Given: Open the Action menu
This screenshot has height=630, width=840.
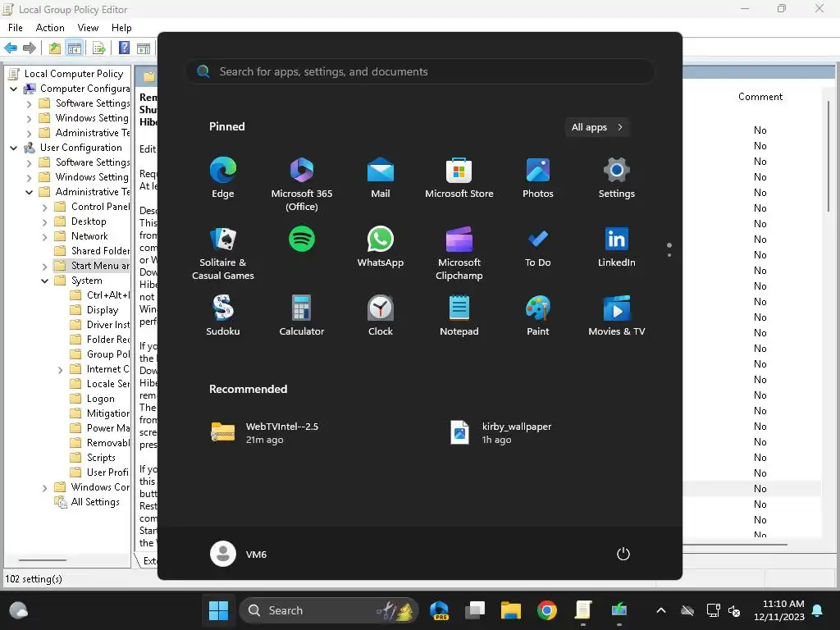Looking at the screenshot, I should [50, 28].
